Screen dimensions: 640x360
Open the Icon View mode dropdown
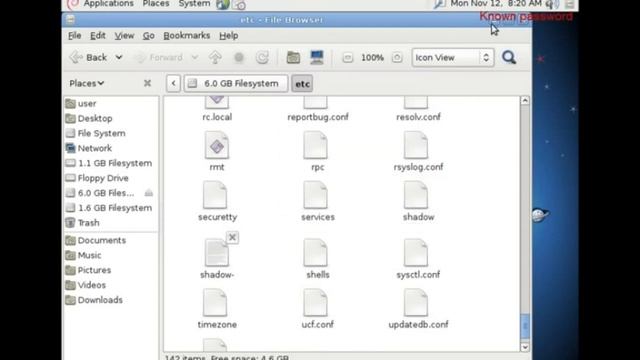[453, 58]
